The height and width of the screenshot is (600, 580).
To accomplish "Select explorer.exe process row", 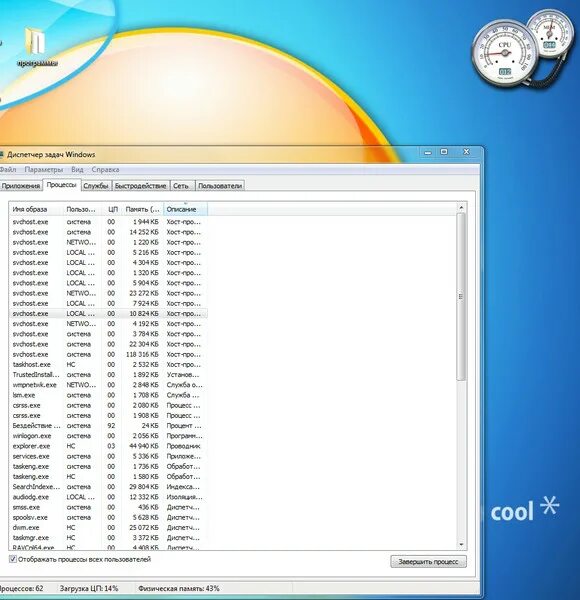I will pyautogui.click(x=108, y=446).
